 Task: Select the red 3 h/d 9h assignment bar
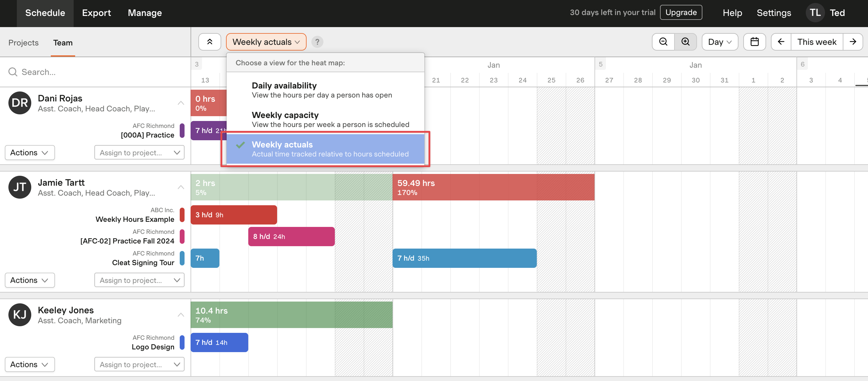coord(234,215)
